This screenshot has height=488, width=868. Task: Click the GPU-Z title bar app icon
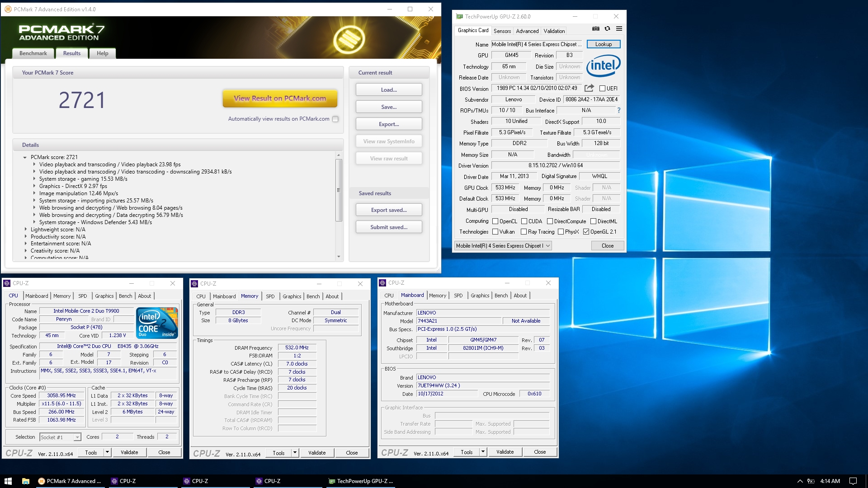(x=460, y=17)
